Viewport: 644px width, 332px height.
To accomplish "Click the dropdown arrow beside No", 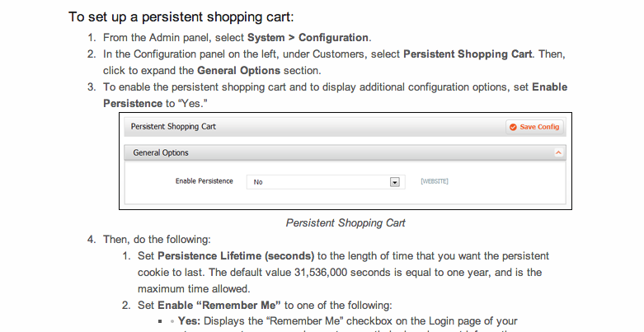I will point(395,182).
